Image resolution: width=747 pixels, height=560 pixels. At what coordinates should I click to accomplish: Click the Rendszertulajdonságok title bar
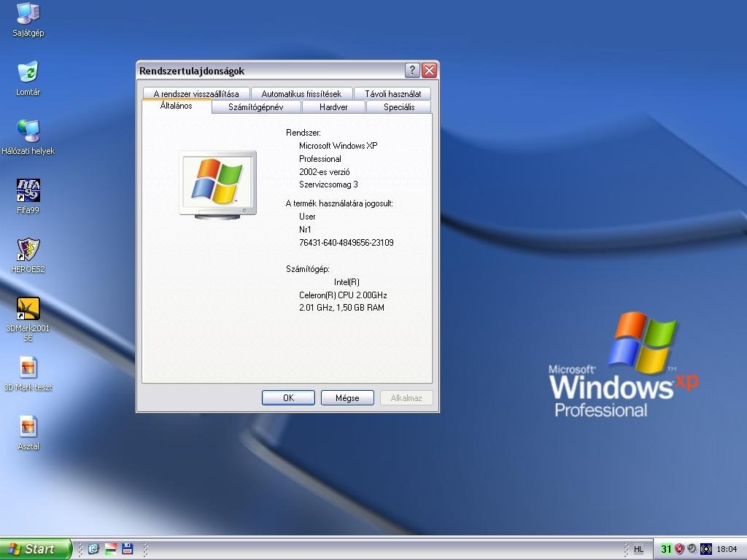(271, 71)
